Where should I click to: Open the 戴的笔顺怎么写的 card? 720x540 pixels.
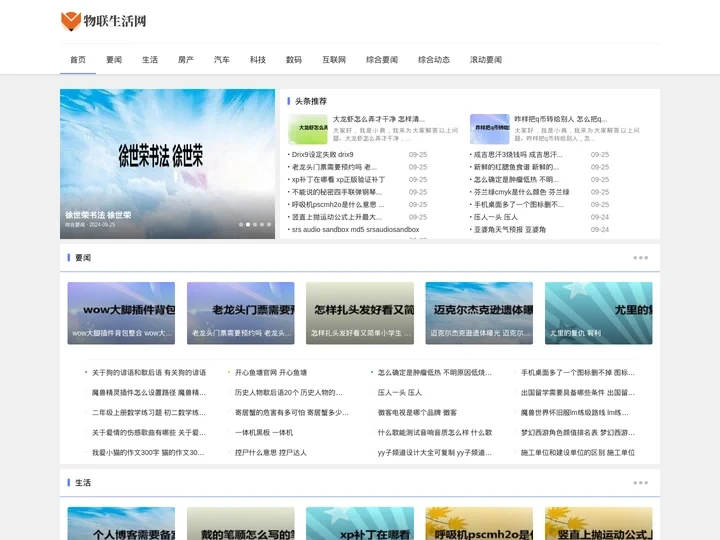point(241,523)
